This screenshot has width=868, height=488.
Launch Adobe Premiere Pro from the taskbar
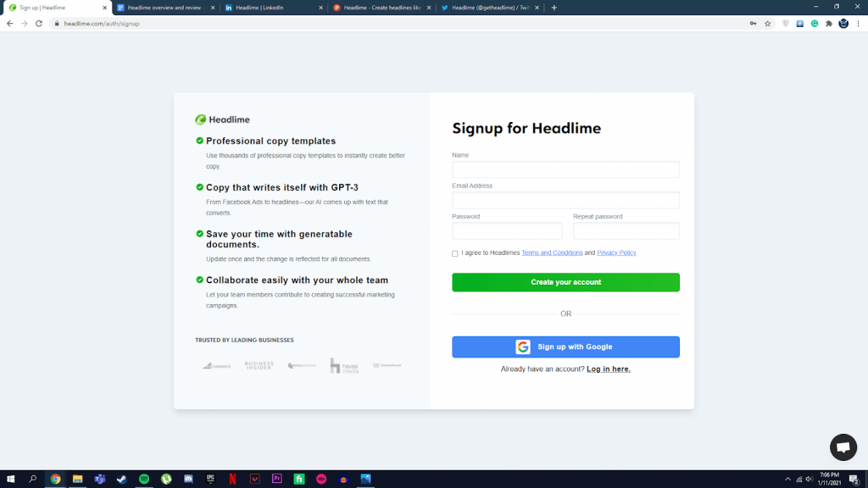pos(277,480)
